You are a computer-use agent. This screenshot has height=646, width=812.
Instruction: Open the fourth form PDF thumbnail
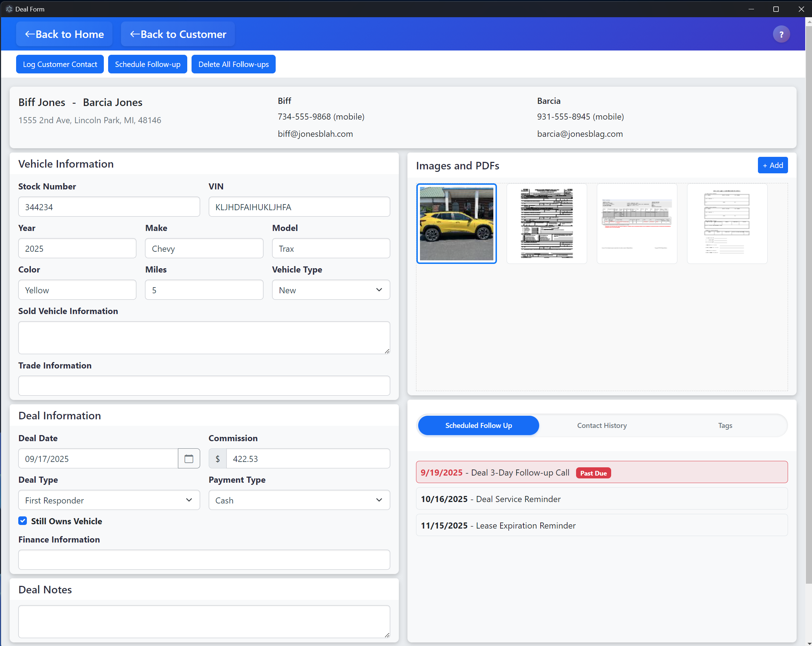[726, 223]
